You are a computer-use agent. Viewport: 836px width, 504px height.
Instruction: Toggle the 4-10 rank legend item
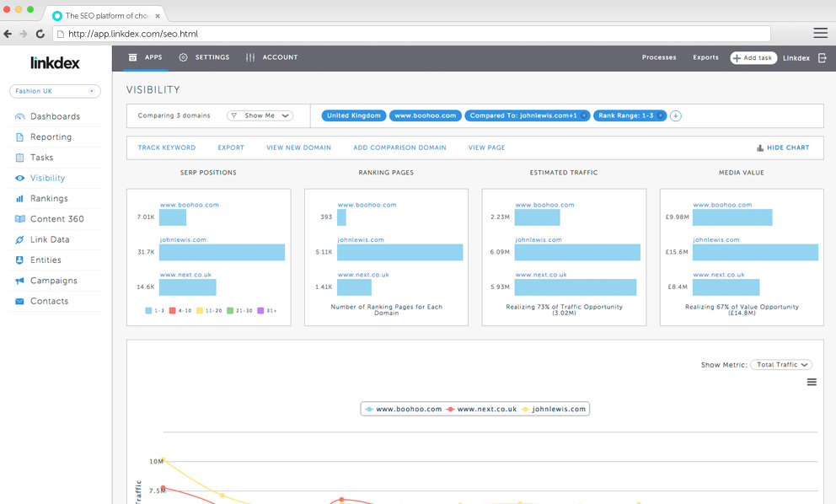(180, 310)
